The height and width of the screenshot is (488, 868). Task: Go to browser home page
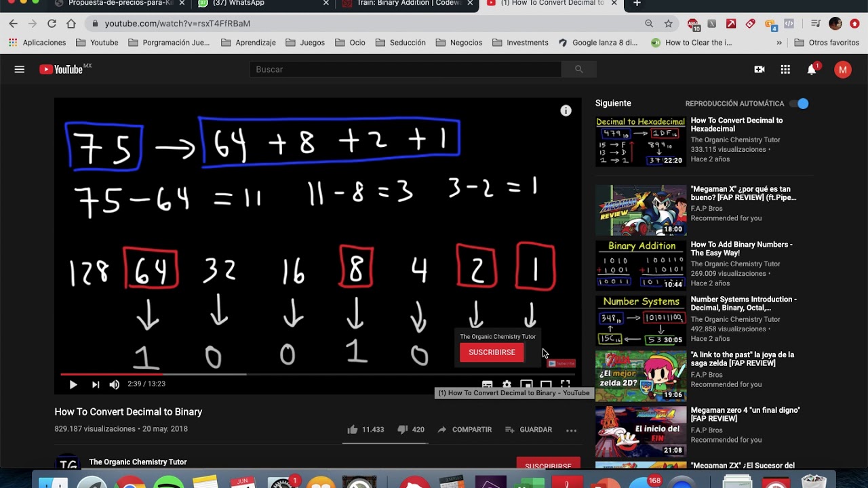71,23
